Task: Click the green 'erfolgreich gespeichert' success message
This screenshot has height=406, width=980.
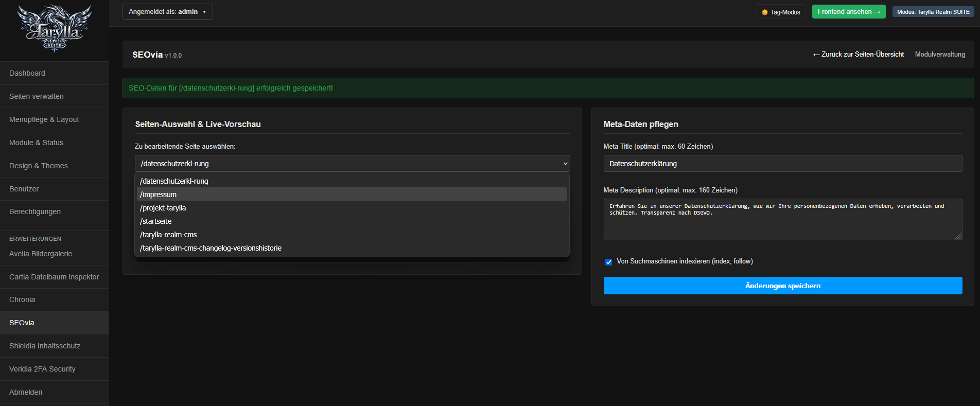Action: point(548,88)
